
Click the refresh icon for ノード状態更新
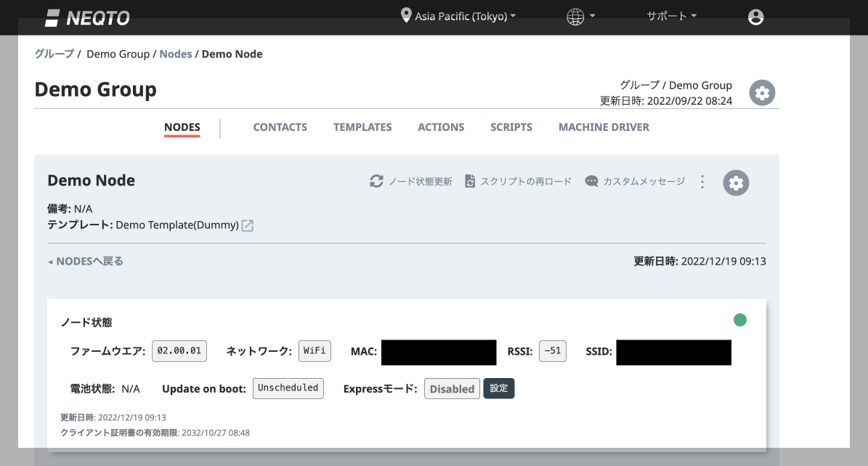(375, 181)
